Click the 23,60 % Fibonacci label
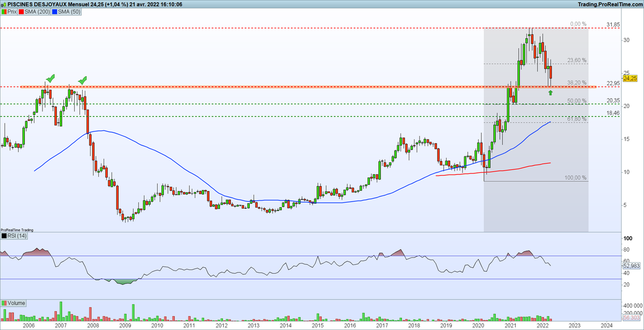 pyautogui.click(x=577, y=61)
